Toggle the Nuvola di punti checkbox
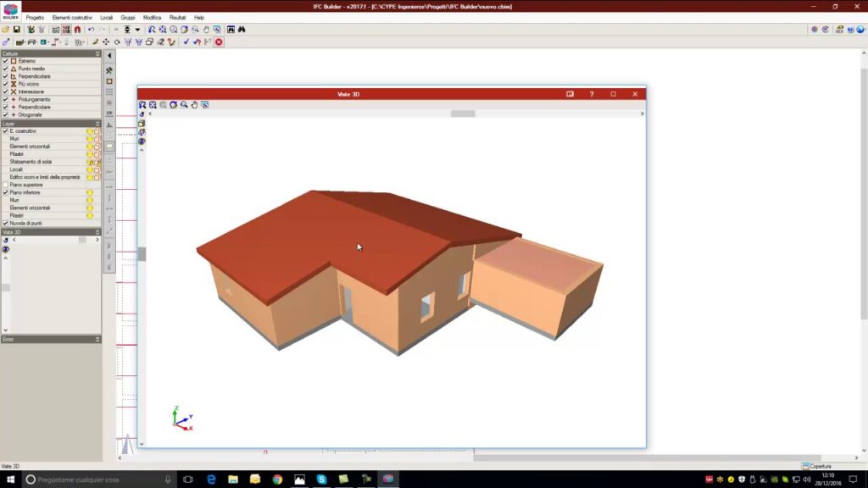The height and width of the screenshot is (488, 868). [x=5, y=223]
